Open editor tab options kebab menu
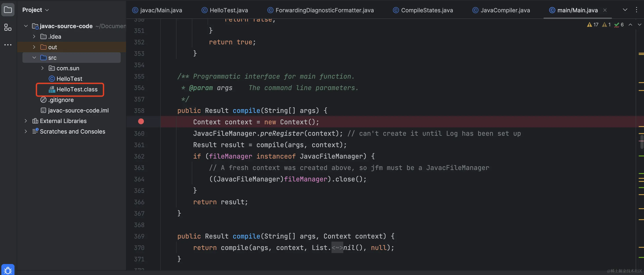This screenshot has width=644, height=275. (636, 10)
